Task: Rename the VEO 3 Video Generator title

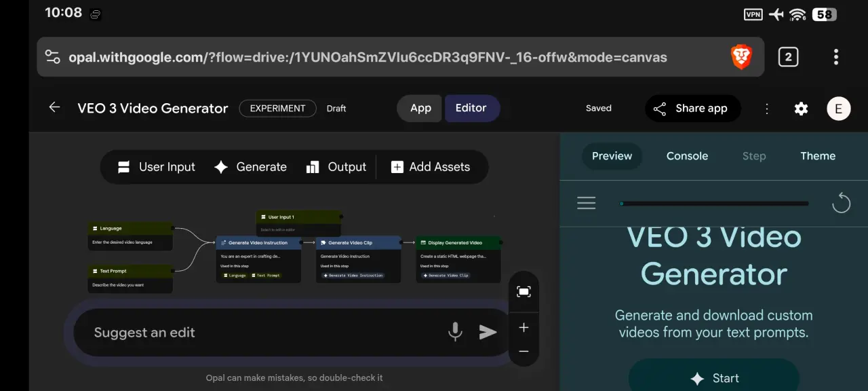Action: coord(153,109)
